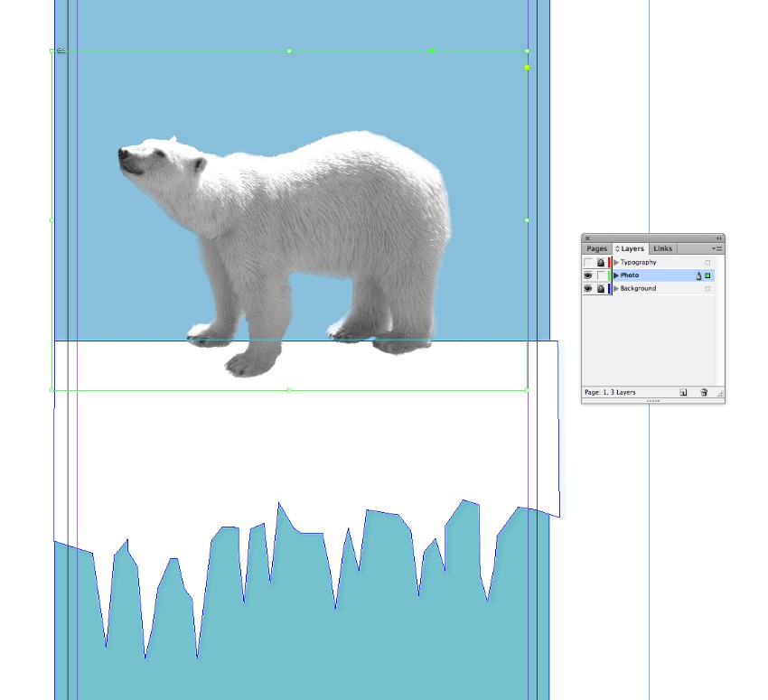Image resolution: width=768 pixels, height=700 pixels.
Task: Click the bottom-right frame corner handle
Action: pos(527,390)
